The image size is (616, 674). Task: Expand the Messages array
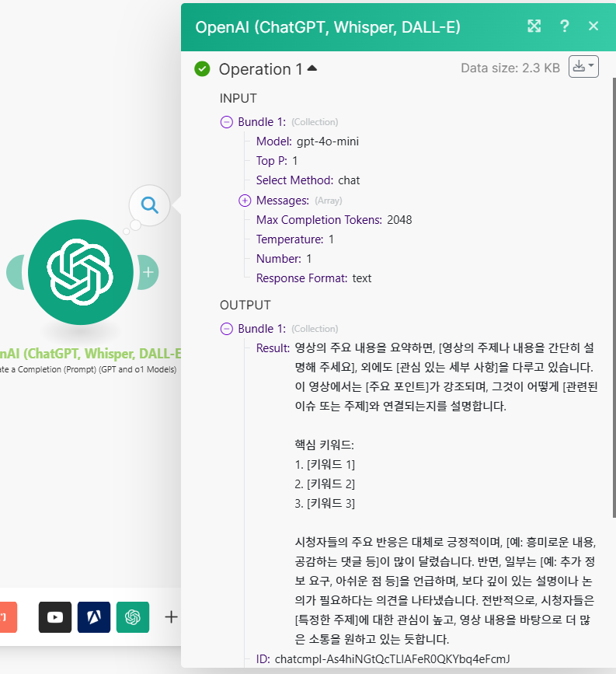click(x=245, y=201)
